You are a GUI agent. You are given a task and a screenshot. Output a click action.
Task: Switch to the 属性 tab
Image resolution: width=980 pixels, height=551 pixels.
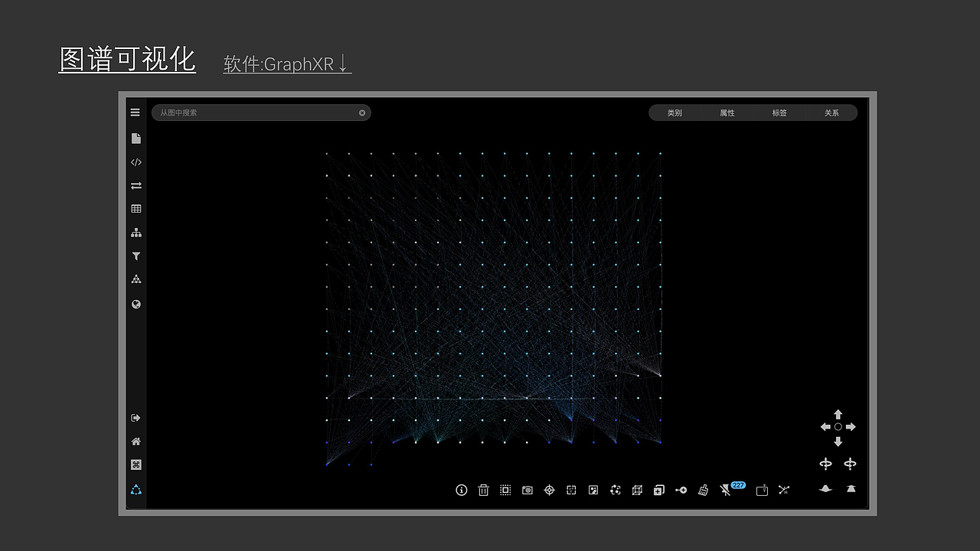point(727,112)
